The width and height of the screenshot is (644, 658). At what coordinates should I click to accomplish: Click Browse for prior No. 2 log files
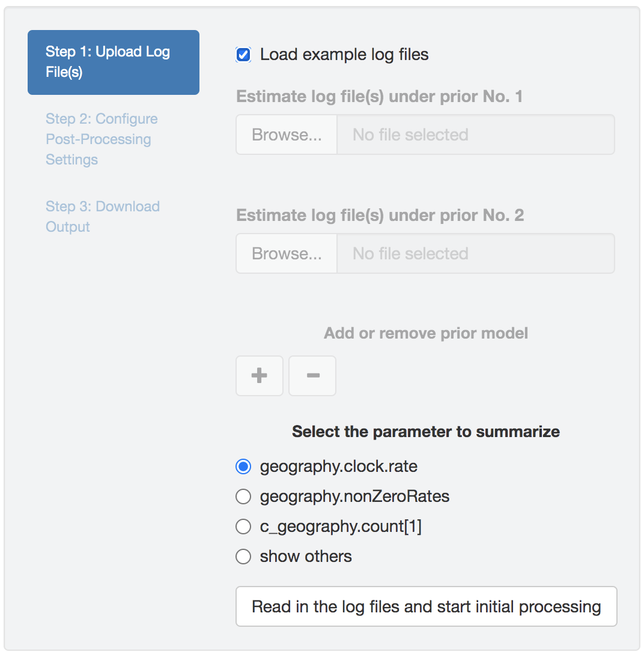pos(287,253)
